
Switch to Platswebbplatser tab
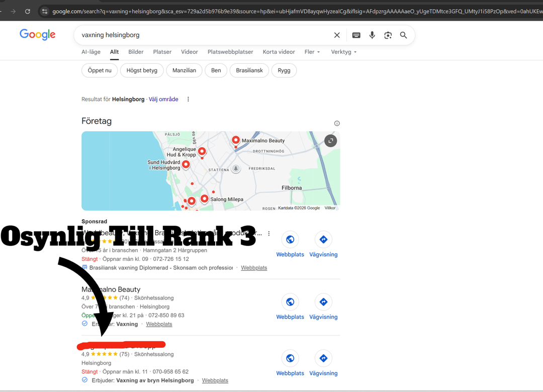230,52
